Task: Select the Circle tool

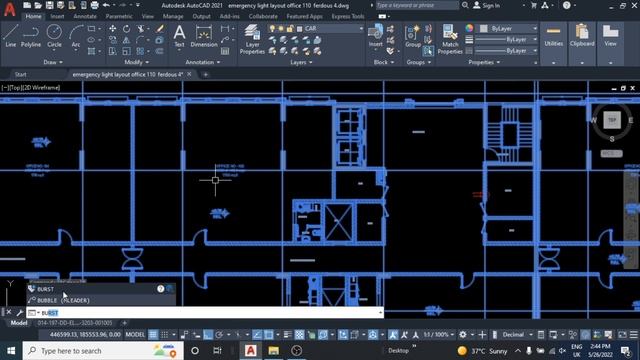Action: 54,36
